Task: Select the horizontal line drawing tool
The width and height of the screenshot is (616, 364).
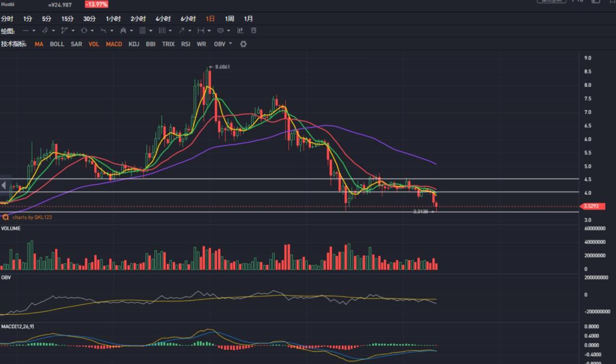Action: tap(26, 30)
